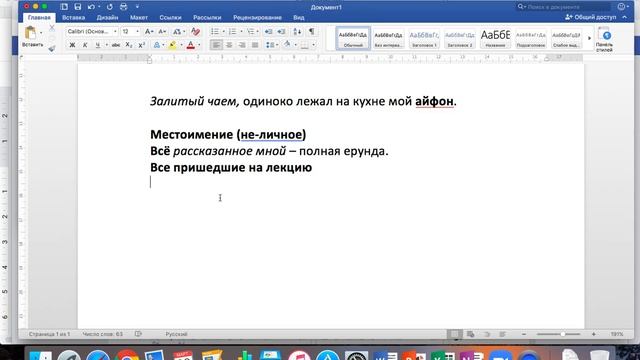Click Русский language in status bar

176,334
